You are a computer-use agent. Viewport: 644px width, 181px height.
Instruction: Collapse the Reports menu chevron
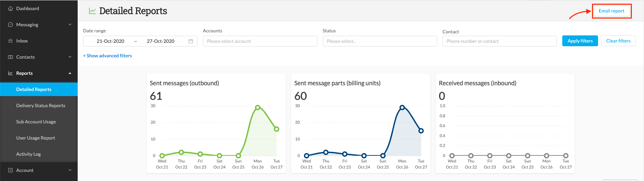[x=70, y=73]
